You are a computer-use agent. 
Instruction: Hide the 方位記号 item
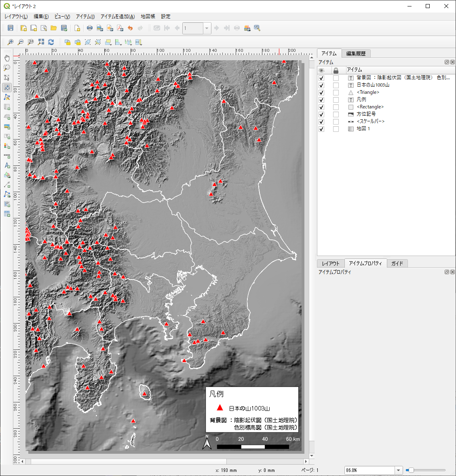(321, 114)
